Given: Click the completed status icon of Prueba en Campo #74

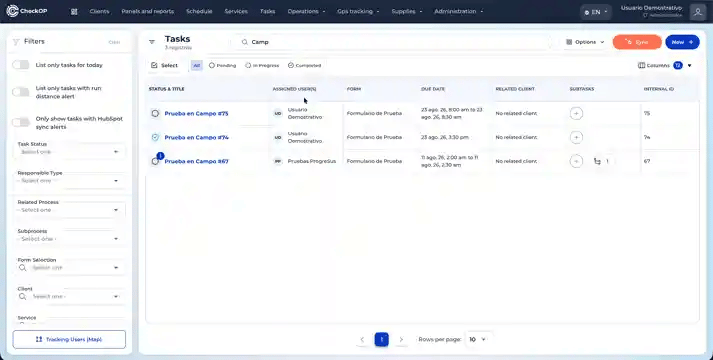Looking at the screenshot, I should point(155,137).
